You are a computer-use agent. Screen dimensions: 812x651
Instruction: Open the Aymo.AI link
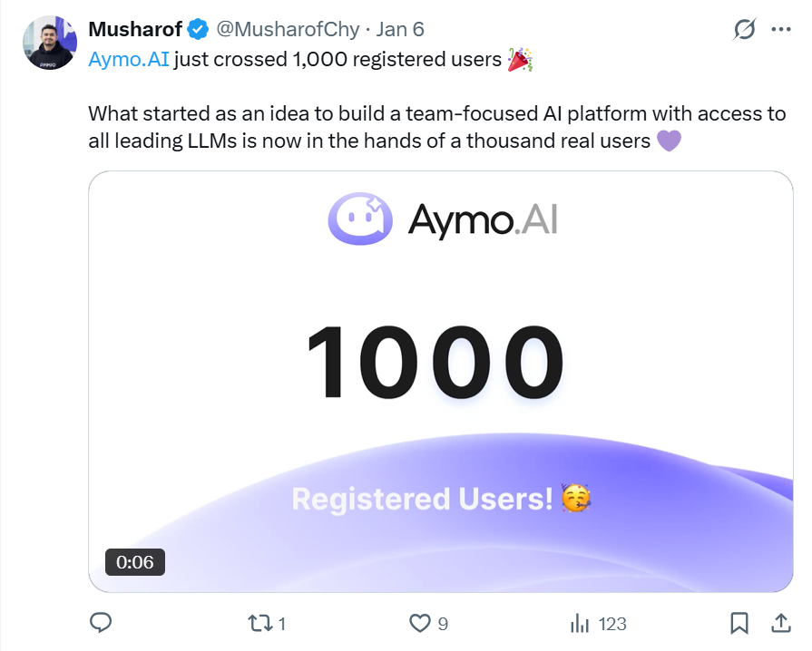tap(128, 59)
